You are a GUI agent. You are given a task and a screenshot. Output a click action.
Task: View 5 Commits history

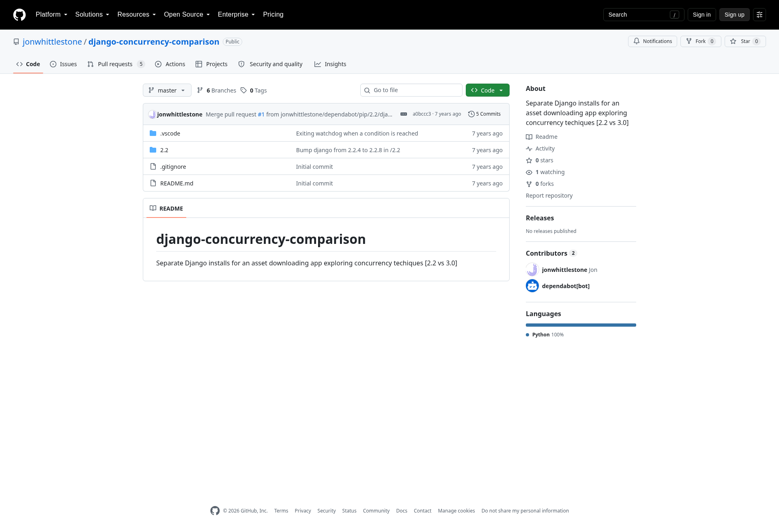tap(484, 114)
